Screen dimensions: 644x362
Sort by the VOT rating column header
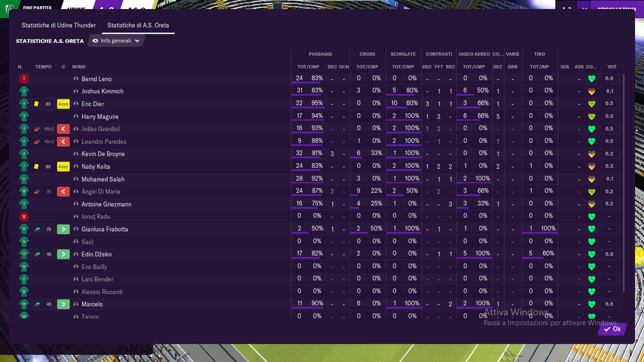(612, 67)
